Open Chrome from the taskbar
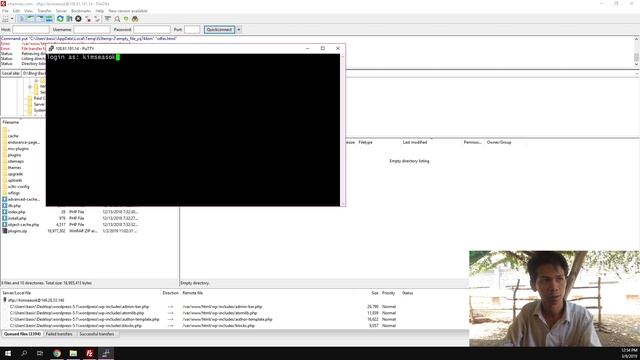The width and height of the screenshot is (640, 360). pos(57,353)
